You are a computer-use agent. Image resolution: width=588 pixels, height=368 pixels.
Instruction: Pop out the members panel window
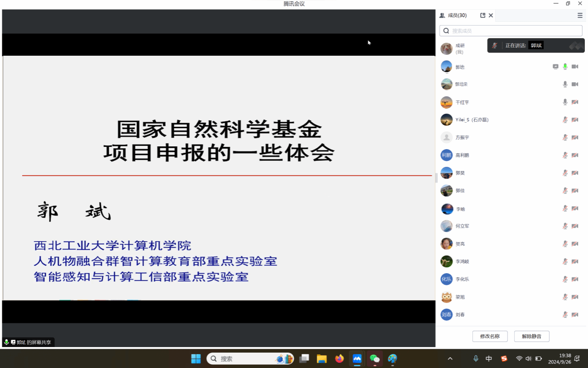(483, 15)
